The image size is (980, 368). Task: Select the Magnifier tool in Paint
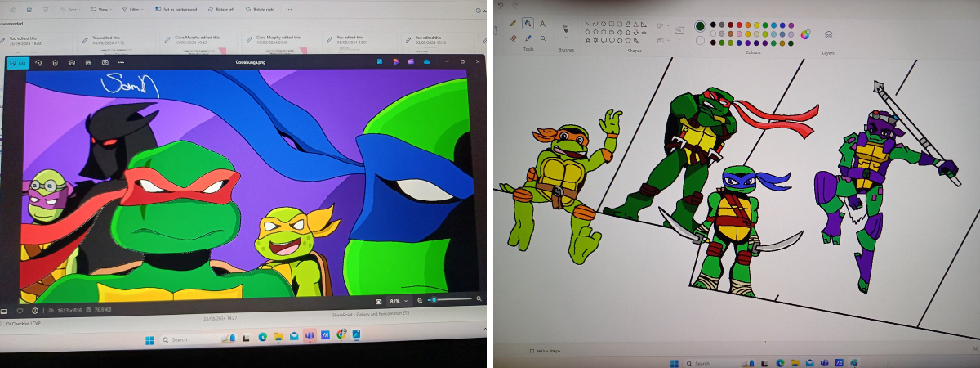(x=542, y=38)
